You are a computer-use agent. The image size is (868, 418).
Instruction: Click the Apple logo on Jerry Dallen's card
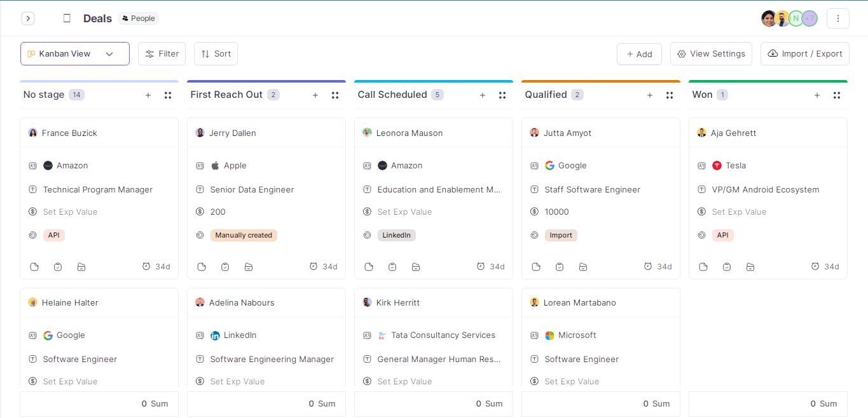pyautogui.click(x=215, y=165)
